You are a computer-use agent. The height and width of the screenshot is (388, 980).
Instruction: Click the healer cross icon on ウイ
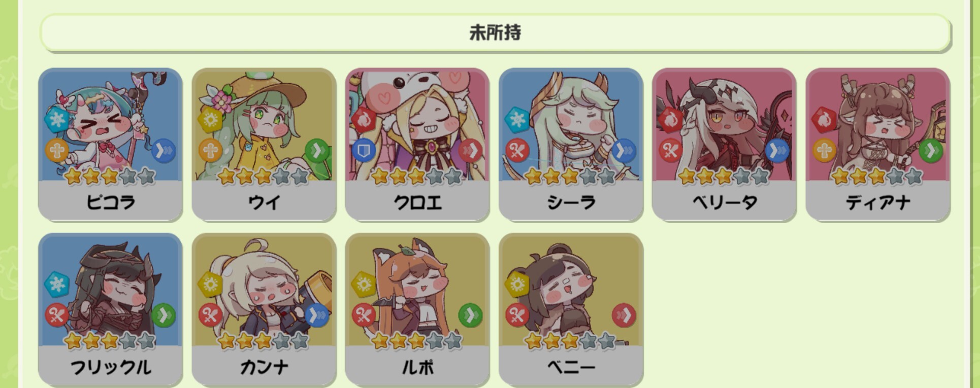[210, 151]
